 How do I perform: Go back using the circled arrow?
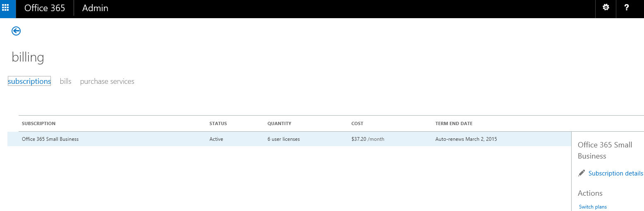pyautogui.click(x=16, y=31)
